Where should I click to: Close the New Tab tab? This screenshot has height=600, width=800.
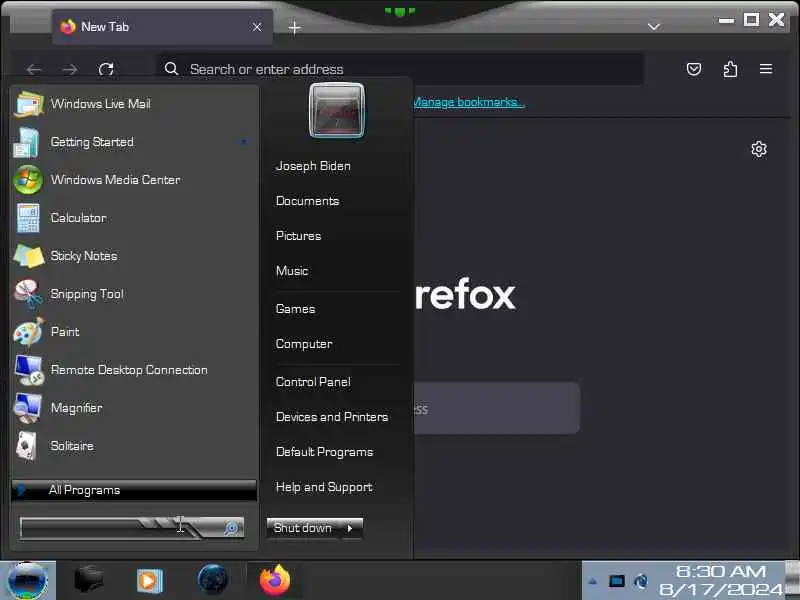[257, 27]
